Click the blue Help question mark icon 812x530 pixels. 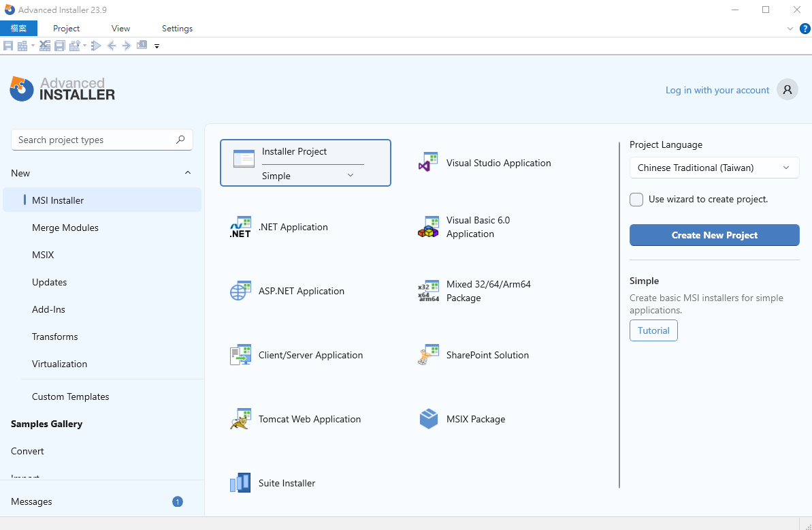coord(805,29)
